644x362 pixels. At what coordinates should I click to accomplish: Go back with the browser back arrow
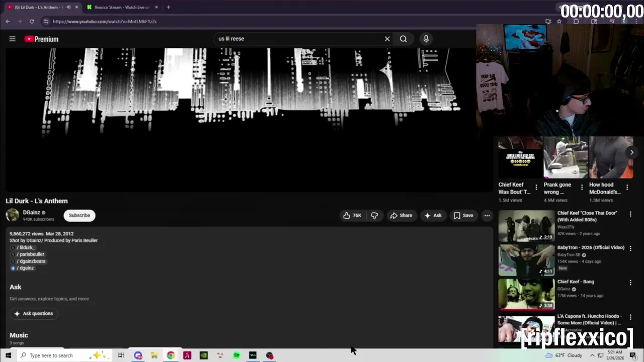(x=8, y=22)
